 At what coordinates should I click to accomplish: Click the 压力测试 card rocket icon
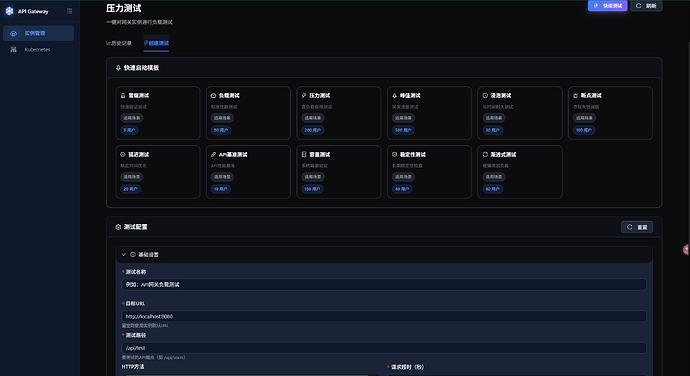(304, 96)
